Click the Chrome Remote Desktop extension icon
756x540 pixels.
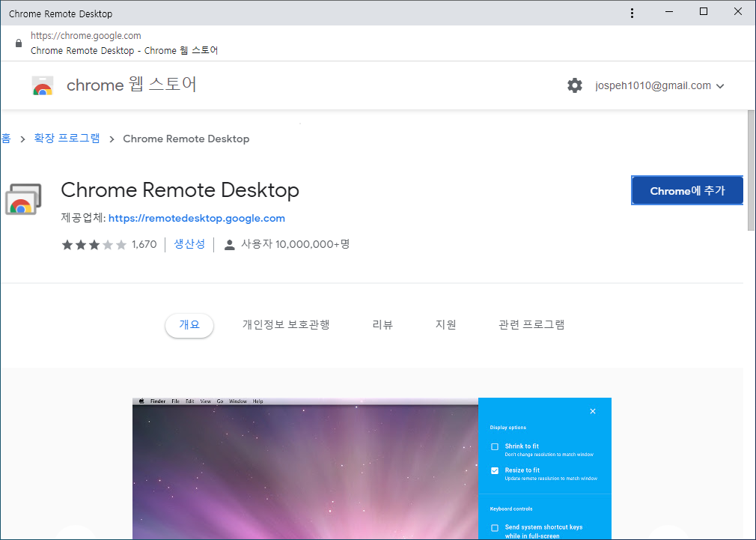[23, 198]
